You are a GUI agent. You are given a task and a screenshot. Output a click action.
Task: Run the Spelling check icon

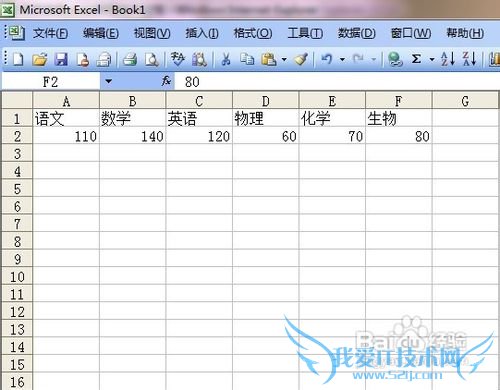177,59
